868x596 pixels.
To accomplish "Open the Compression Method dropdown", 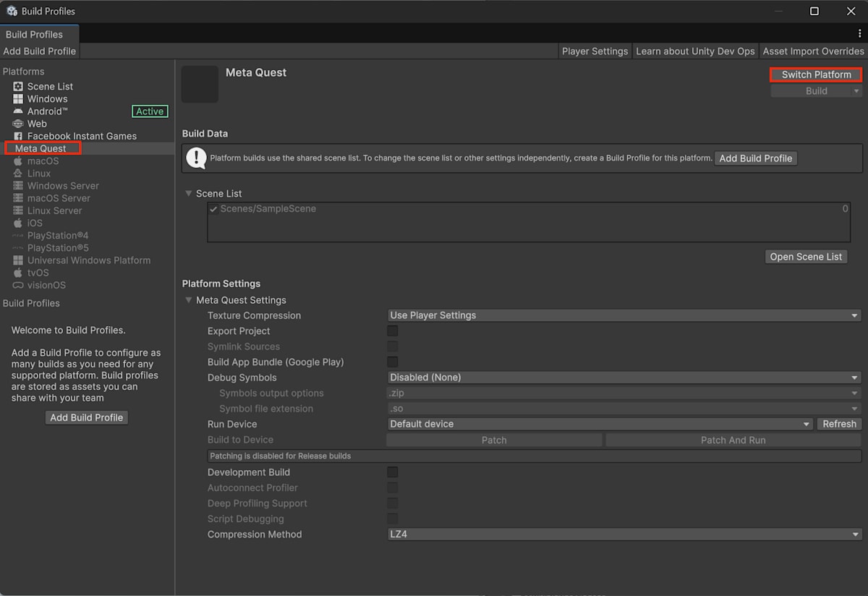I will tap(624, 535).
